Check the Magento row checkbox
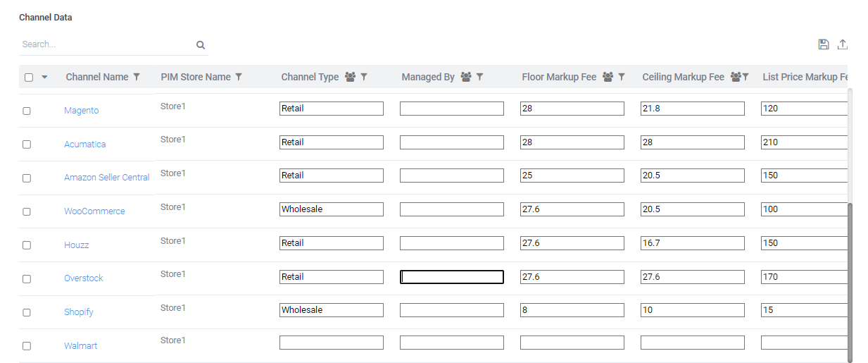 (x=27, y=111)
